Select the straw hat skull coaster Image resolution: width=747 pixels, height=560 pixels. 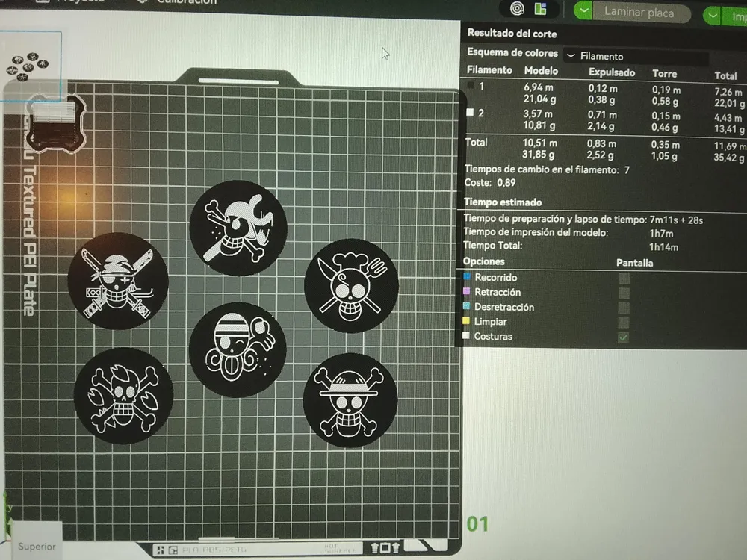(x=350, y=400)
